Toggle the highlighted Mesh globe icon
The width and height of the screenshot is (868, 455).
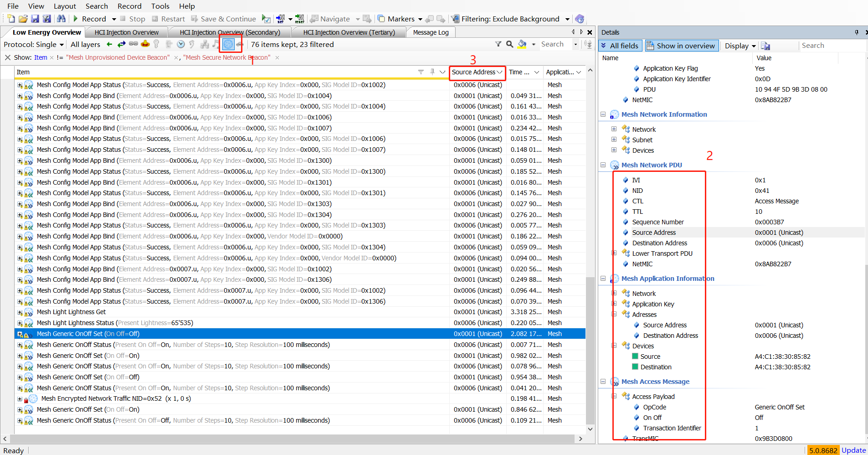pos(228,44)
